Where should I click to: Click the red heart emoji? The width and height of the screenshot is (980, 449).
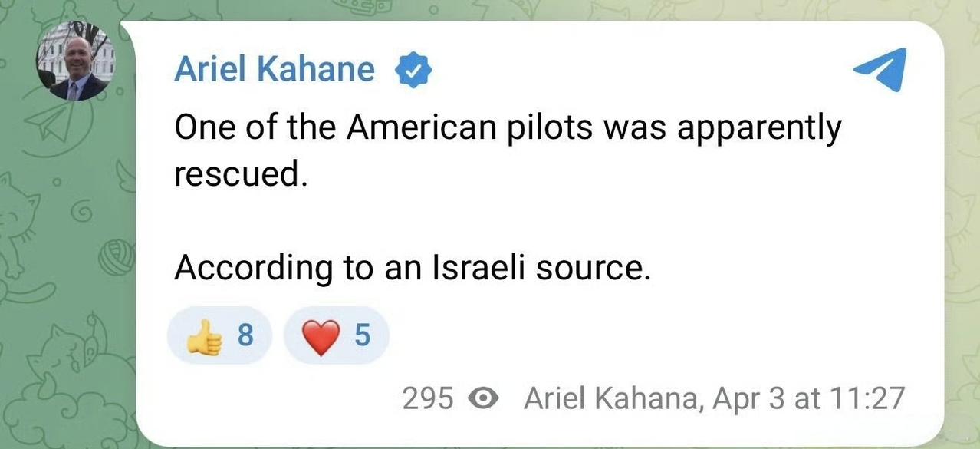click(321, 337)
